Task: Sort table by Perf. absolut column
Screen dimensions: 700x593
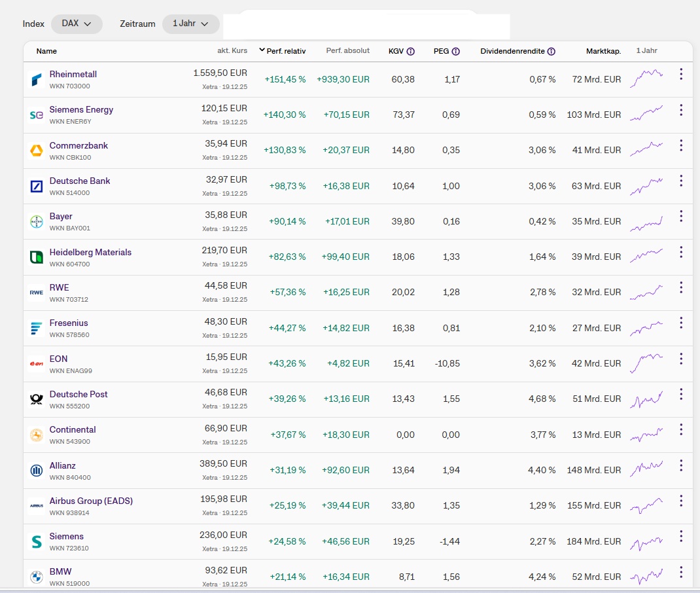Action: pos(347,51)
